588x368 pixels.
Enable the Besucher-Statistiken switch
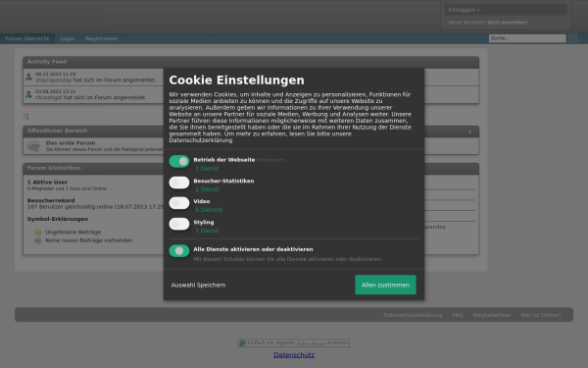pyautogui.click(x=179, y=183)
